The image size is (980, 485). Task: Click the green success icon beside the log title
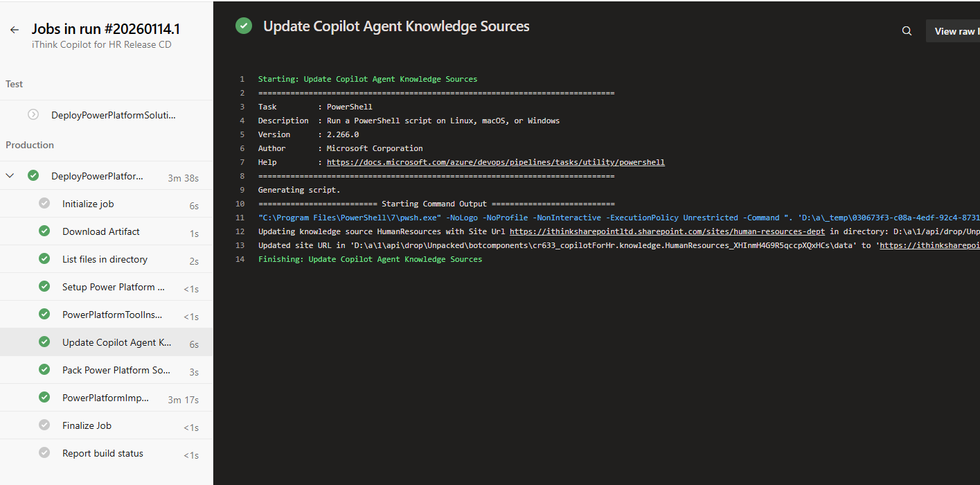point(244,26)
